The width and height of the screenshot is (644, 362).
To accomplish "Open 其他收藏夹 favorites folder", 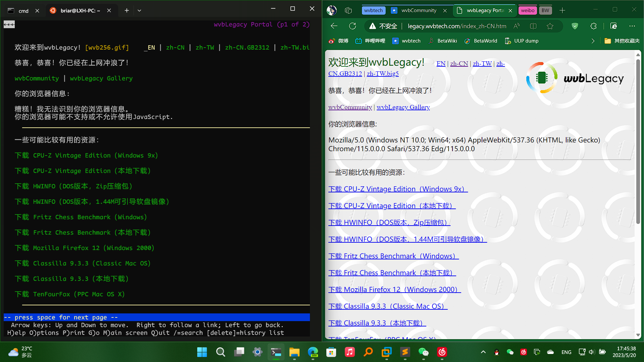I will [x=622, y=41].
